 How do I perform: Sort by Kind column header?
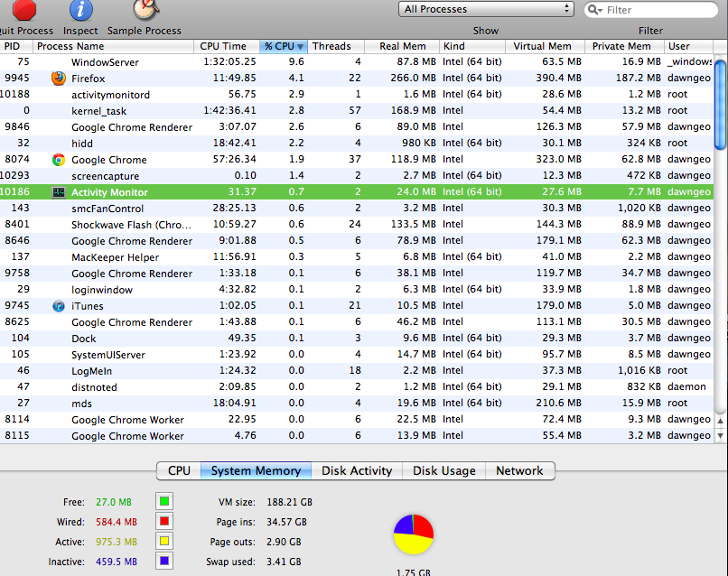pyautogui.click(x=472, y=46)
